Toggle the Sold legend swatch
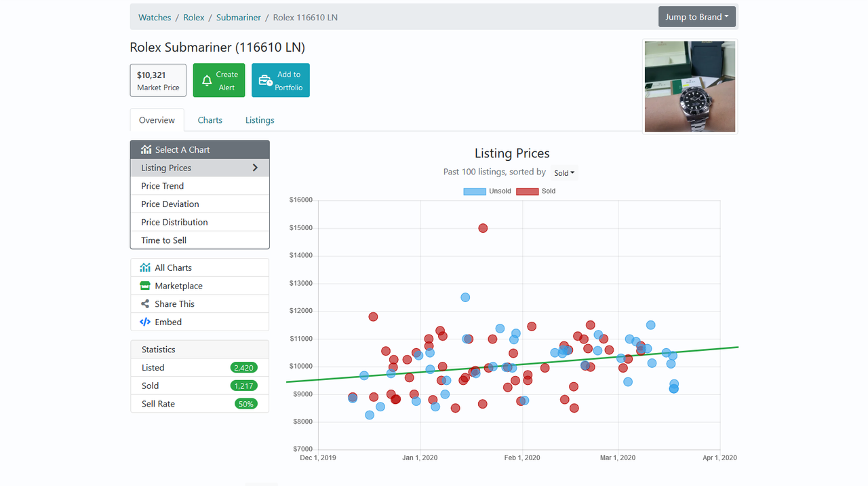868x486 pixels. pyautogui.click(x=528, y=191)
